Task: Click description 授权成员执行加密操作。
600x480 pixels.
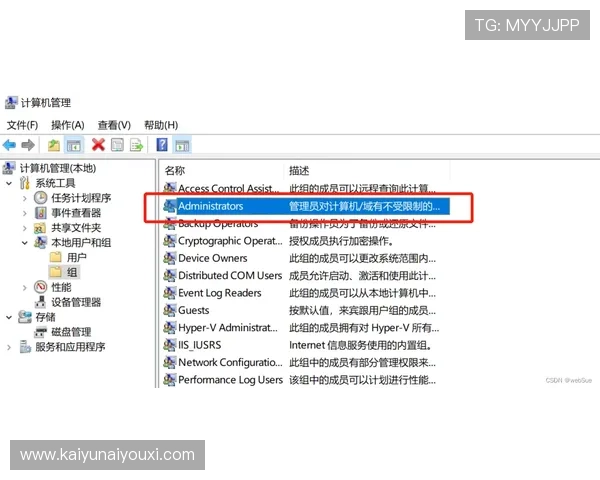Action: pos(341,241)
